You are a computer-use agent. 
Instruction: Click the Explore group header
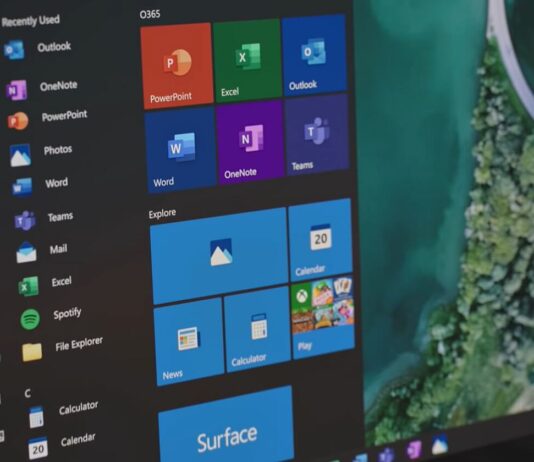tap(162, 214)
